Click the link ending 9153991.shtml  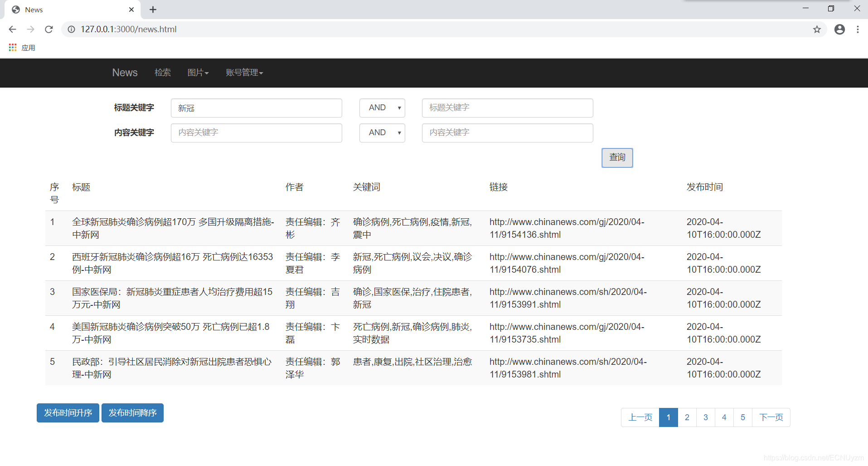[568, 298]
